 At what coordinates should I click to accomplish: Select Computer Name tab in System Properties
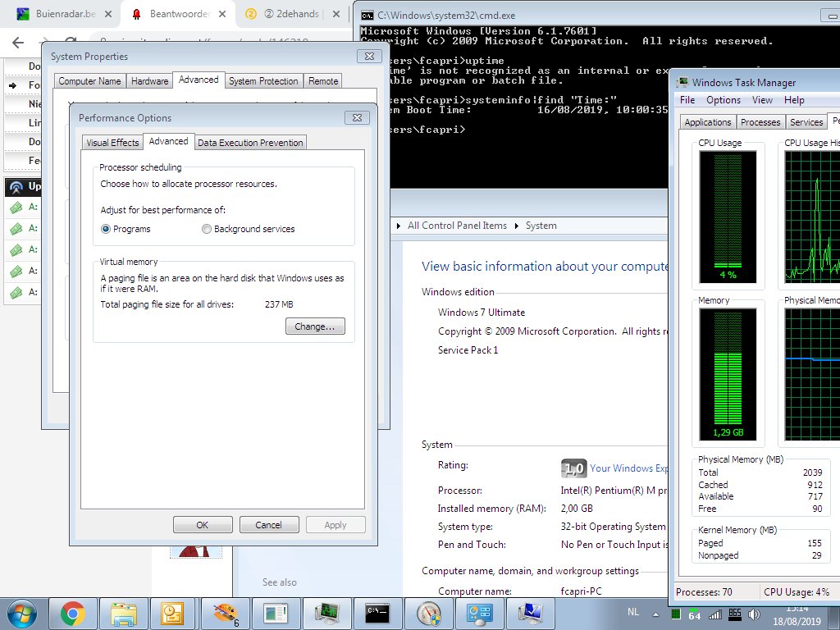pos(89,81)
